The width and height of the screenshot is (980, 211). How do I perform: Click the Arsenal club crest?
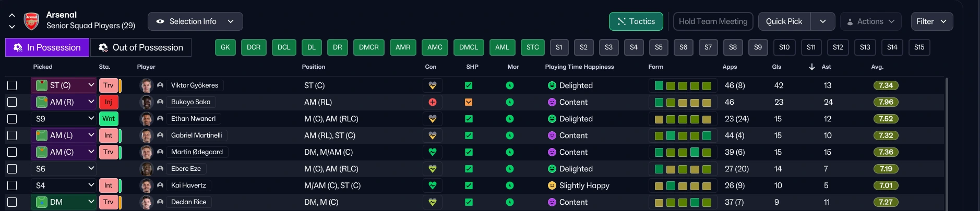point(32,21)
